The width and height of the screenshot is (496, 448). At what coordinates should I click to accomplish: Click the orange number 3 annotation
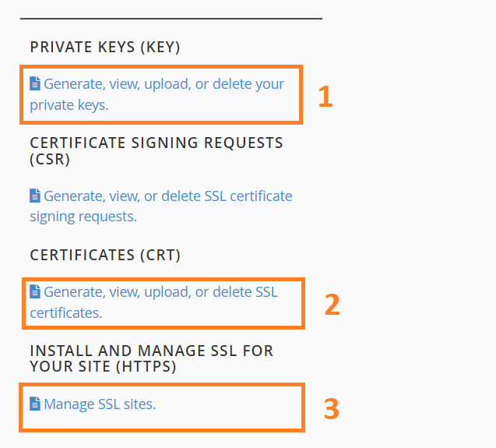(x=332, y=409)
